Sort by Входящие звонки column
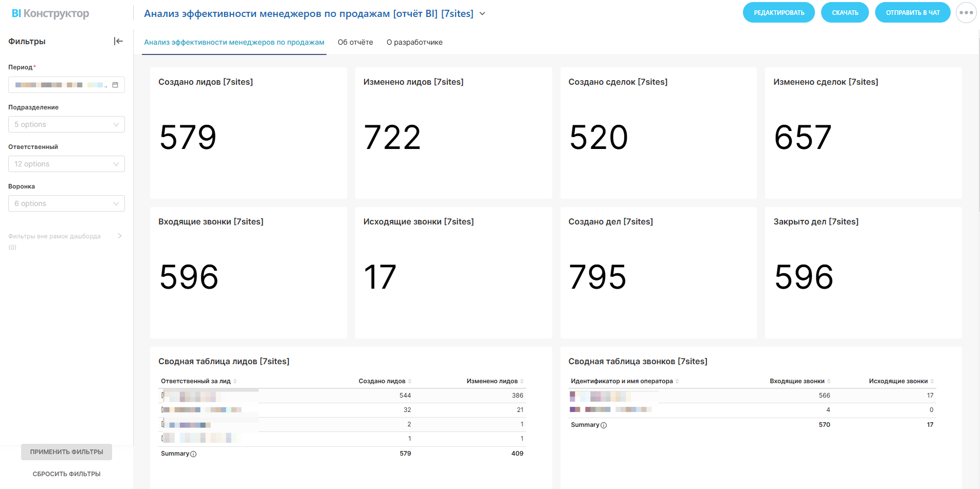This screenshot has height=489, width=980. (x=829, y=381)
